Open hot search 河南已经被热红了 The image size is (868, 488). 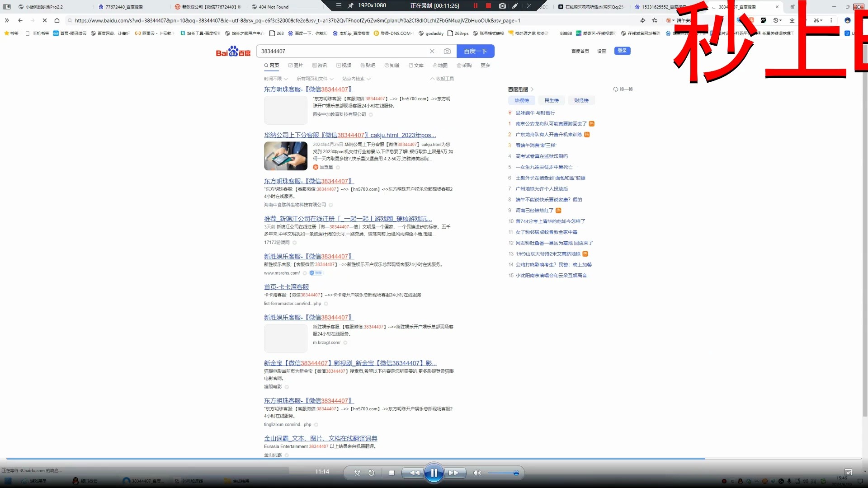(x=534, y=211)
